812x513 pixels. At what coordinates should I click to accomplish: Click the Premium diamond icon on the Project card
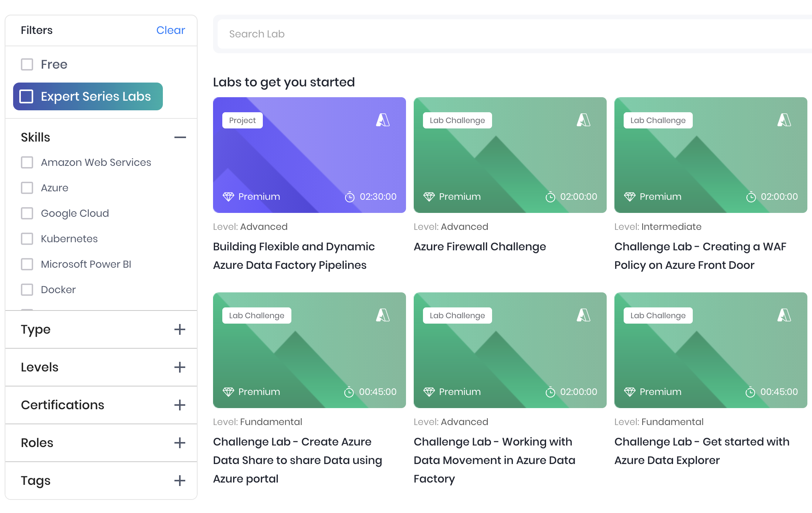[228, 197]
